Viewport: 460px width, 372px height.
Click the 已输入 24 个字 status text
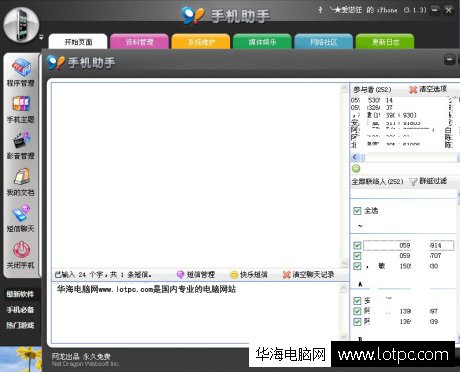[103, 275]
